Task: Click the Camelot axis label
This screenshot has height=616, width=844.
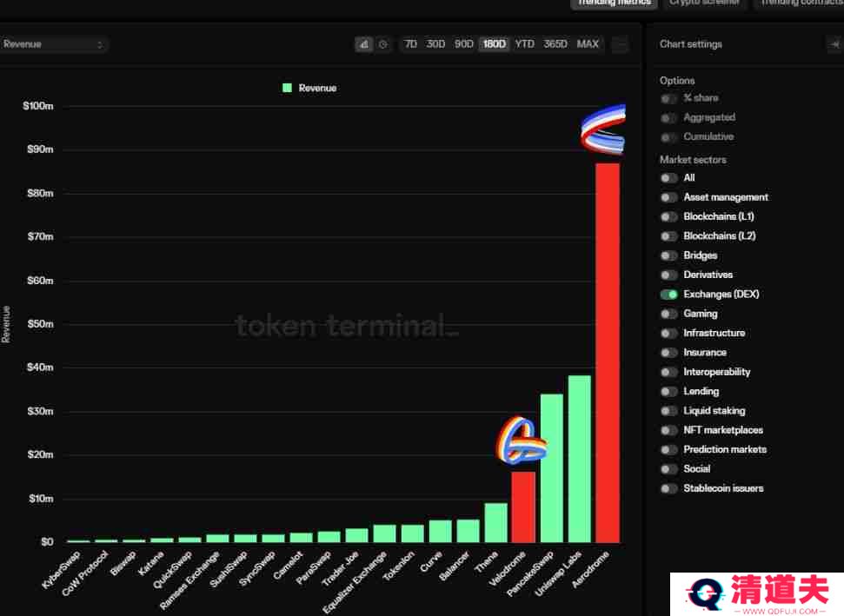Action: (x=288, y=566)
